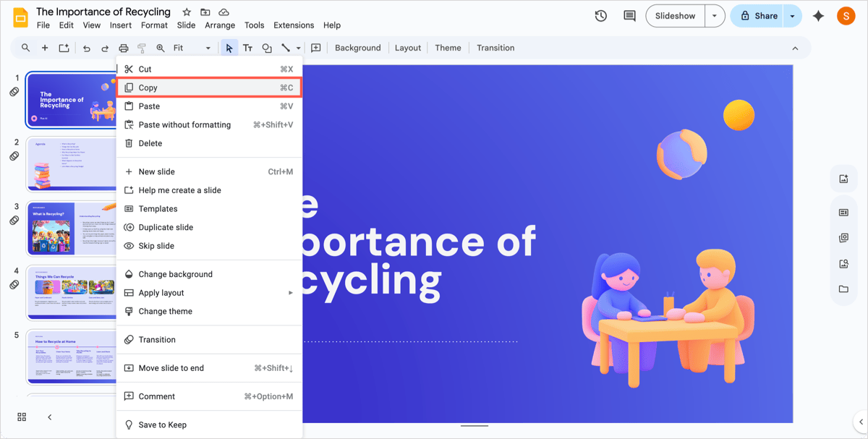Screen dimensions: 868x439
Task: Open the top icon in right side panel
Action: tap(843, 179)
